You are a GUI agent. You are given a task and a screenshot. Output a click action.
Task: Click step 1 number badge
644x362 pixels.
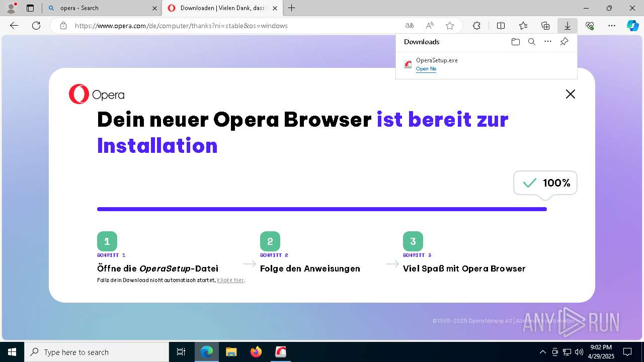[107, 241]
